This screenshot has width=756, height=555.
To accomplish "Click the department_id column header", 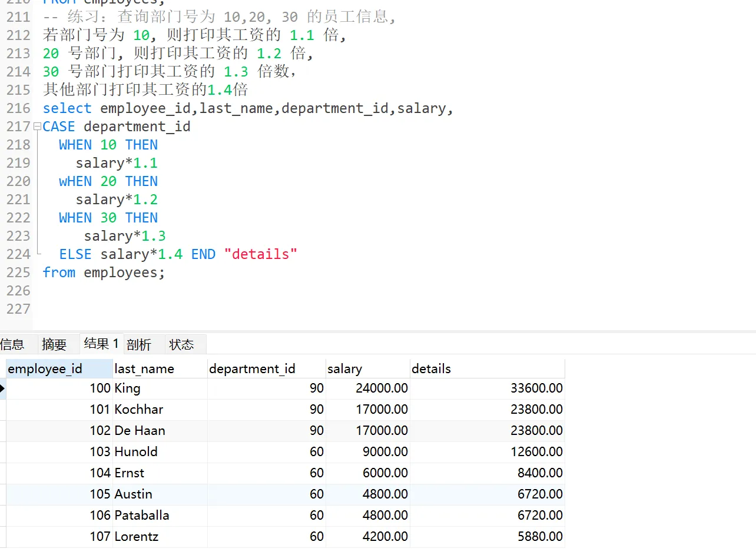I will pos(267,369).
